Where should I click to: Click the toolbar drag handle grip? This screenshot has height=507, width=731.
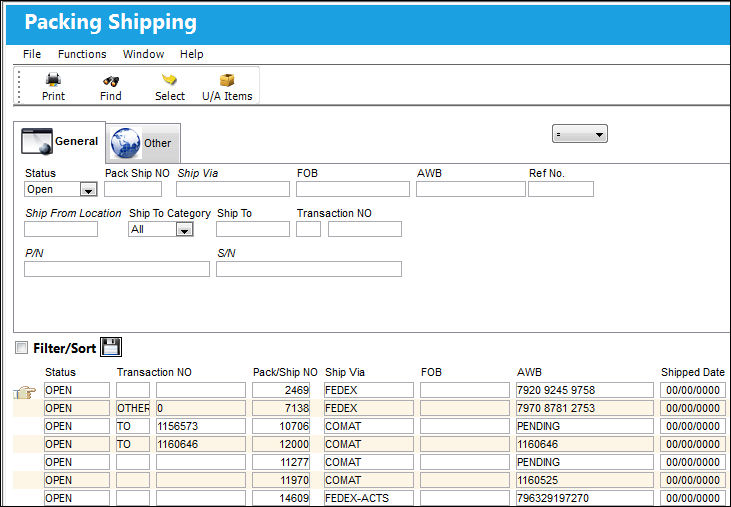(x=19, y=86)
